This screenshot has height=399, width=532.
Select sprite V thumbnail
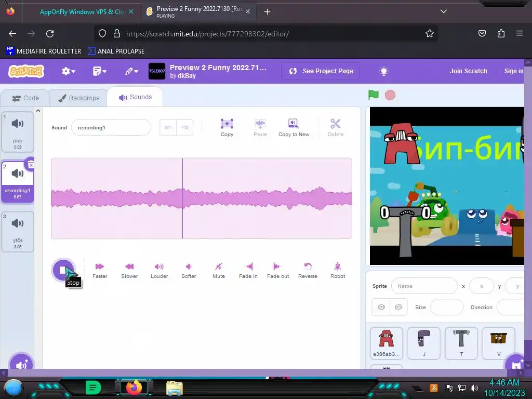(498, 343)
